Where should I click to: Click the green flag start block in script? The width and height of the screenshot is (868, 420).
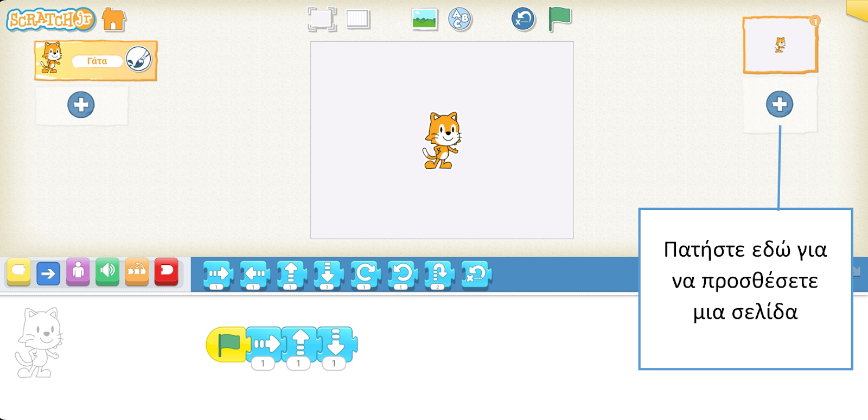click(x=227, y=344)
